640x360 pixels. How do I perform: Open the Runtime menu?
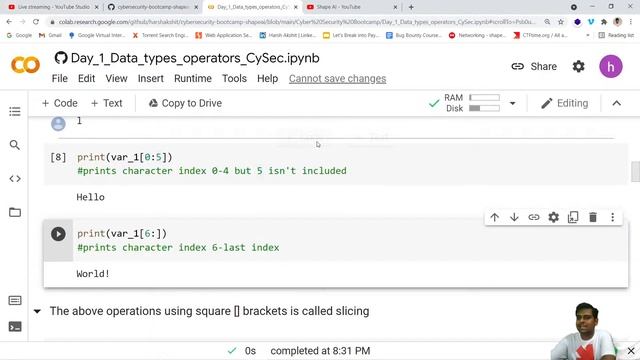click(193, 78)
